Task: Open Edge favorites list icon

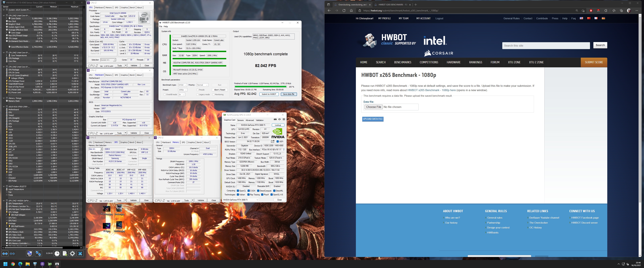Action: (614, 11)
